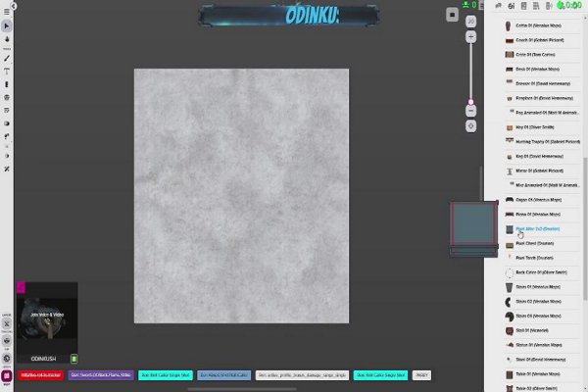The image size is (588, 392).
Task: Open the Art Library tab icon
Action: (x=512, y=5)
